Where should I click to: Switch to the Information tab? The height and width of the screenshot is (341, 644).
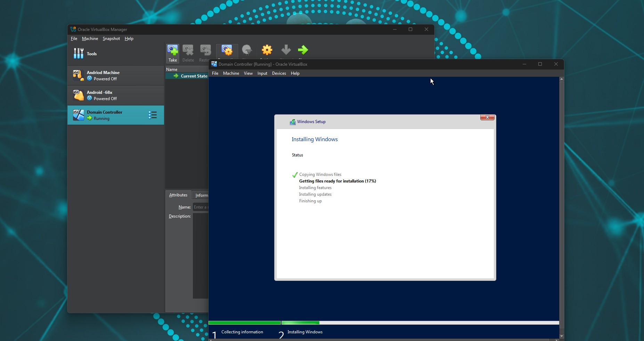[x=200, y=195]
